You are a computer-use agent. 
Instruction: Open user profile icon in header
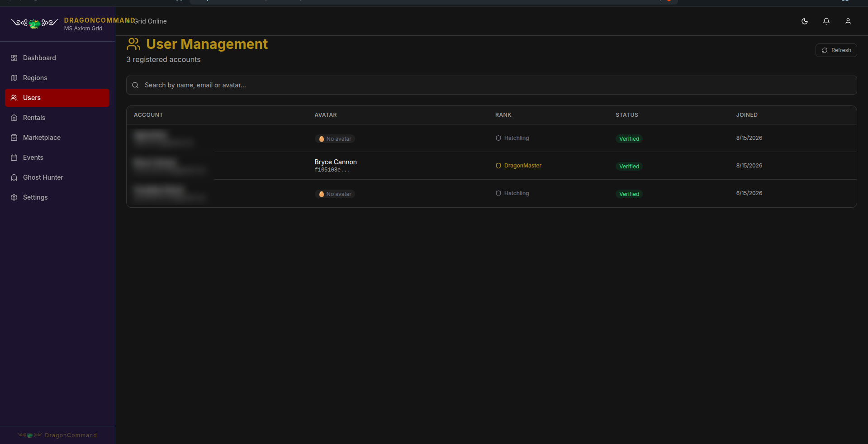(848, 21)
